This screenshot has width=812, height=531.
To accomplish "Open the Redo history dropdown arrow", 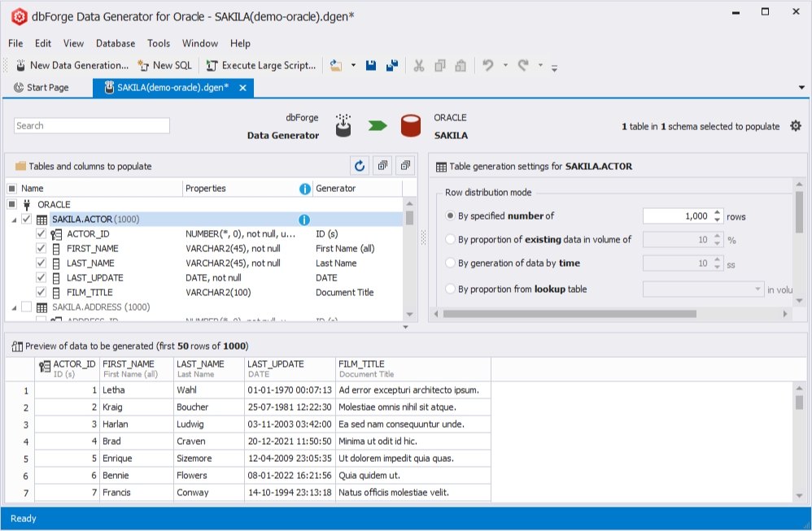I will (540, 65).
